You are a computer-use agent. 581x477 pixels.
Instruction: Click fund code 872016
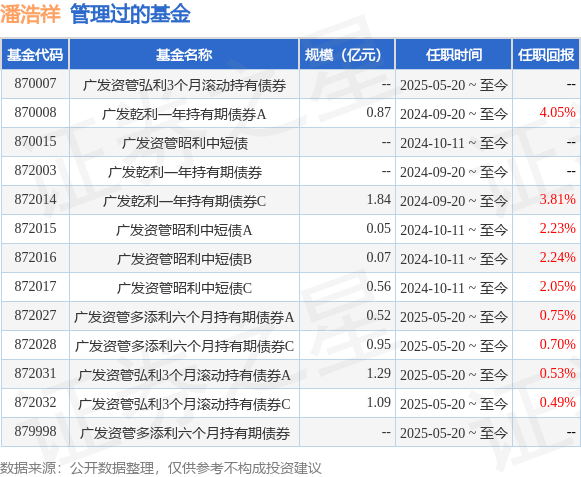35,257
